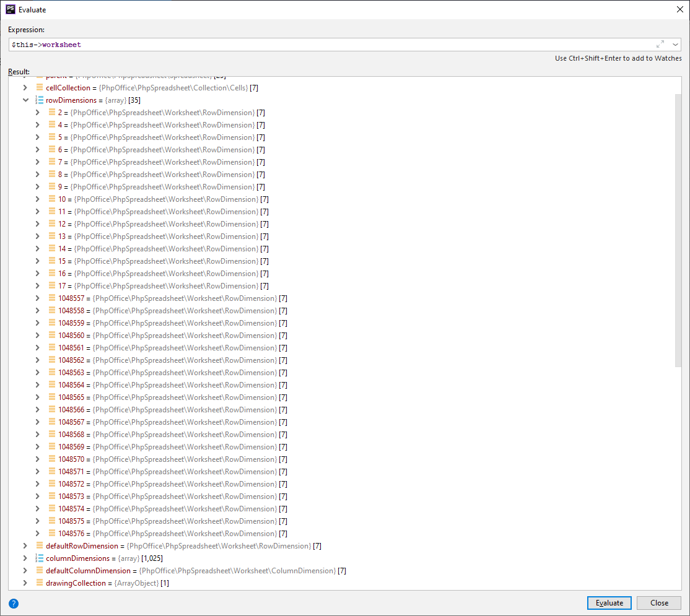Click inside the Expression input field

248,44
